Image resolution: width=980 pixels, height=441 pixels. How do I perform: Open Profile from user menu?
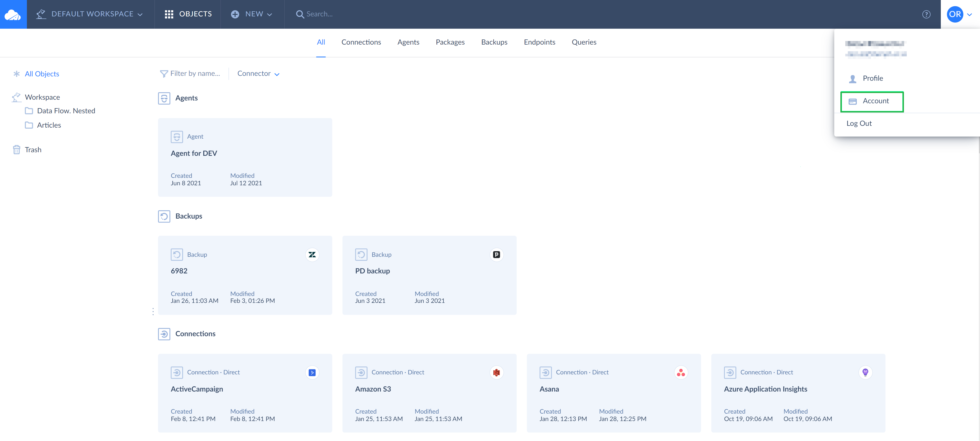pos(872,78)
